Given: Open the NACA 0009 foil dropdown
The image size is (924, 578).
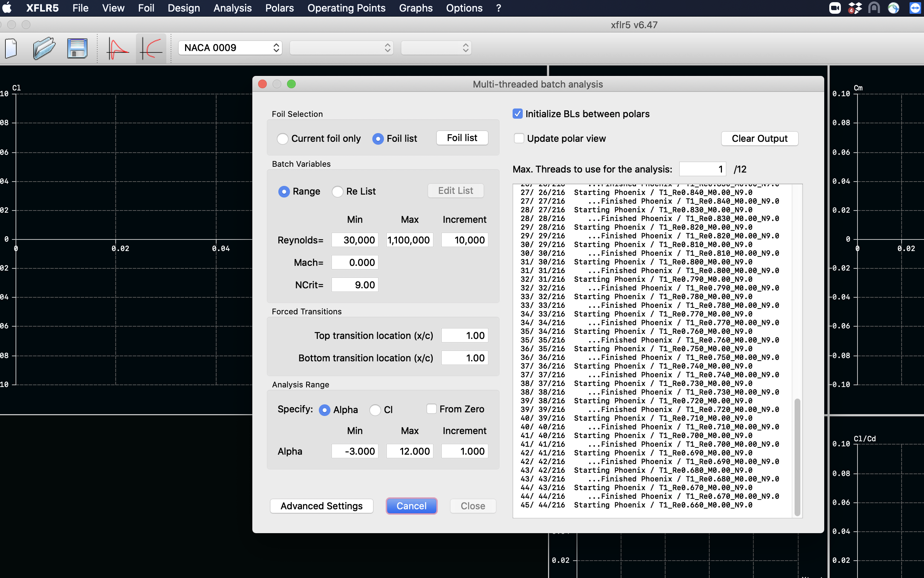Looking at the screenshot, I should pos(230,48).
